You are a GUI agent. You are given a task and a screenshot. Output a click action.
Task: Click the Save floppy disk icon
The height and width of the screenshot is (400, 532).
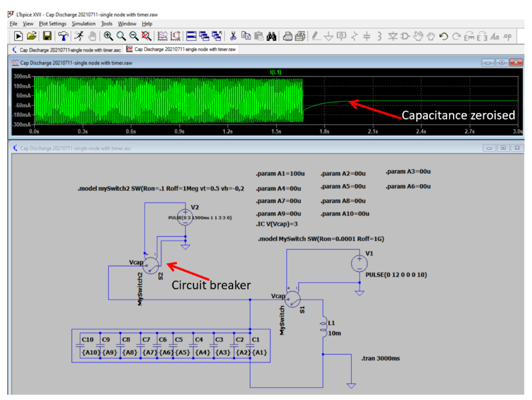tap(47, 36)
